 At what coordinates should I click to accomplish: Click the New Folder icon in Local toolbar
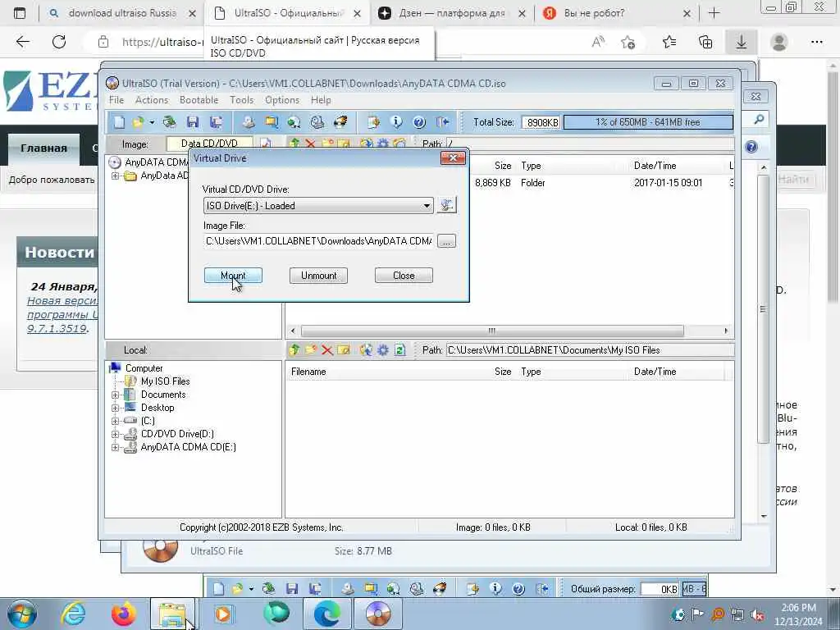point(311,350)
